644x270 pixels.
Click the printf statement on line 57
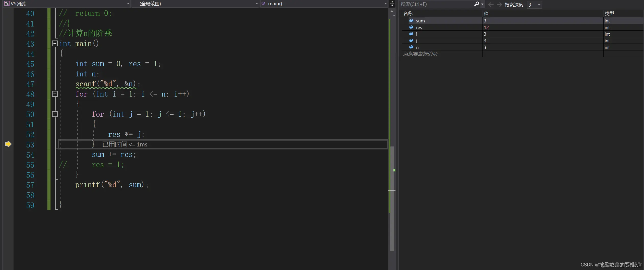click(112, 185)
